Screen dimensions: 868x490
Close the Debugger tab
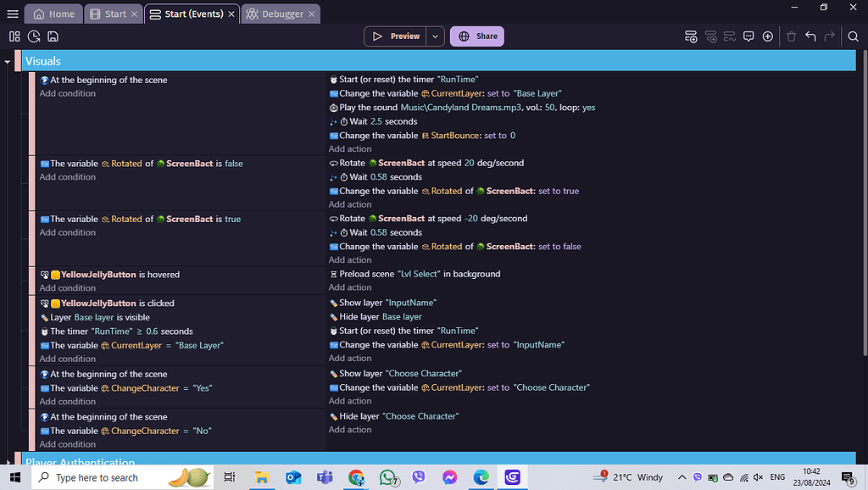(312, 14)
